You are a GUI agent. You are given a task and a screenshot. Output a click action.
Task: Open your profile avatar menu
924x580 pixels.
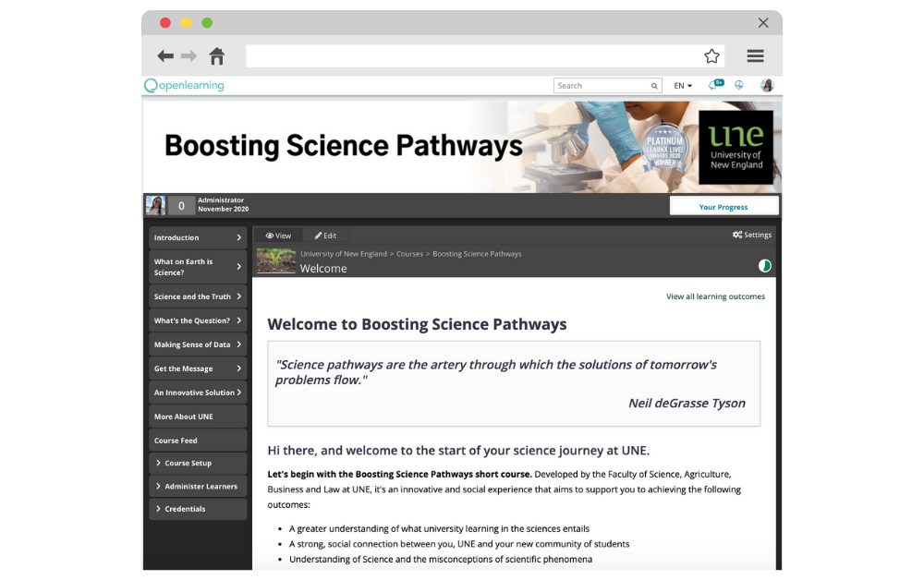768,85
